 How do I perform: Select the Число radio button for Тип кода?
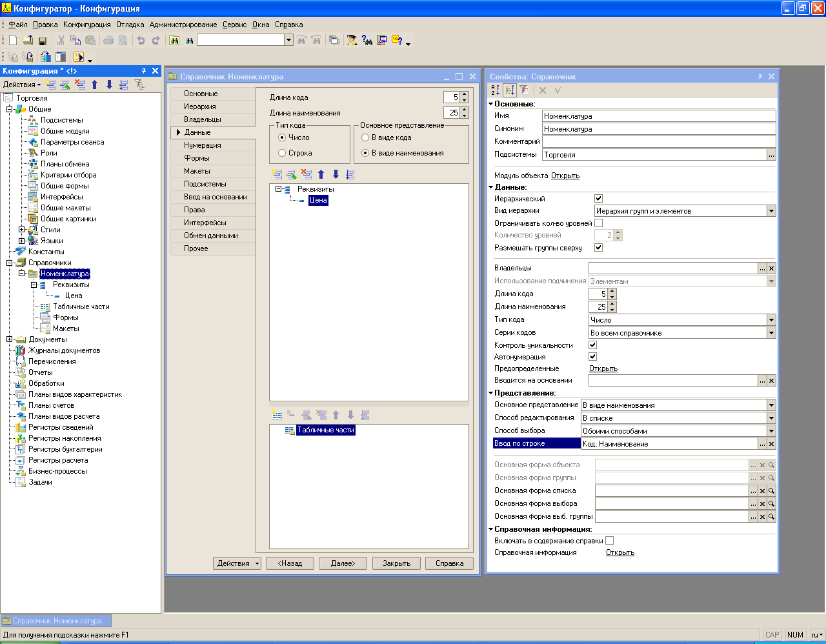click(x=282, y=137)
